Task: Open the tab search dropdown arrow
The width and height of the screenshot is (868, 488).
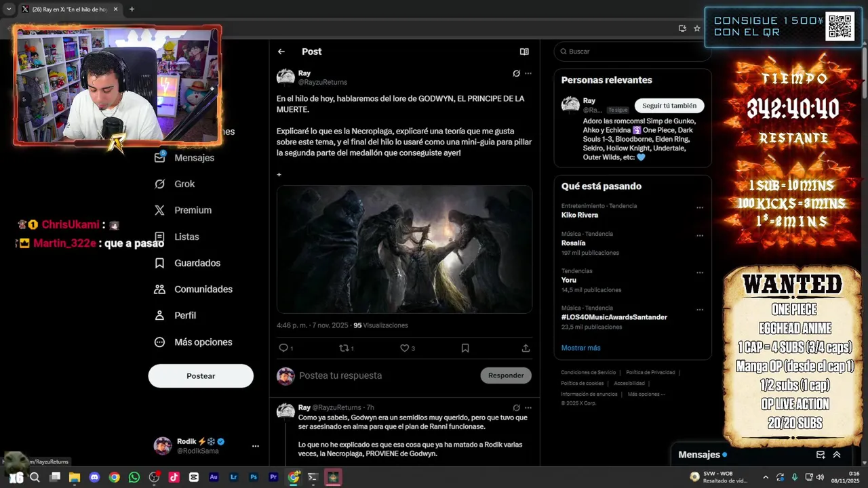Action: 8,9
